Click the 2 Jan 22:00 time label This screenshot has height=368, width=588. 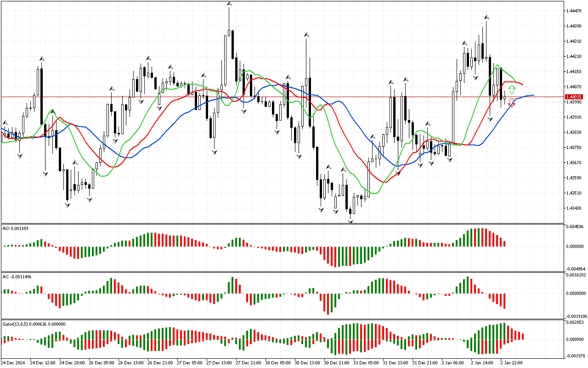pos(512,362)
